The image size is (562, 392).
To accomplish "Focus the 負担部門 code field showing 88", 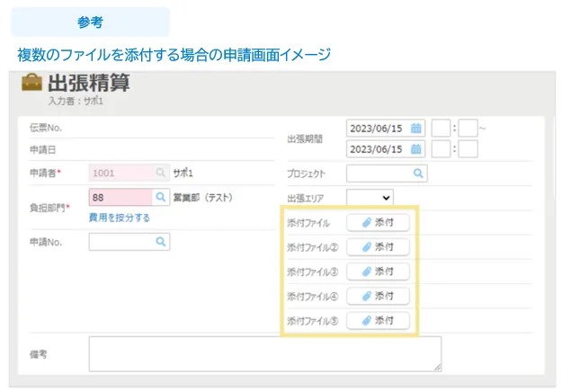I will coord(120,197).
